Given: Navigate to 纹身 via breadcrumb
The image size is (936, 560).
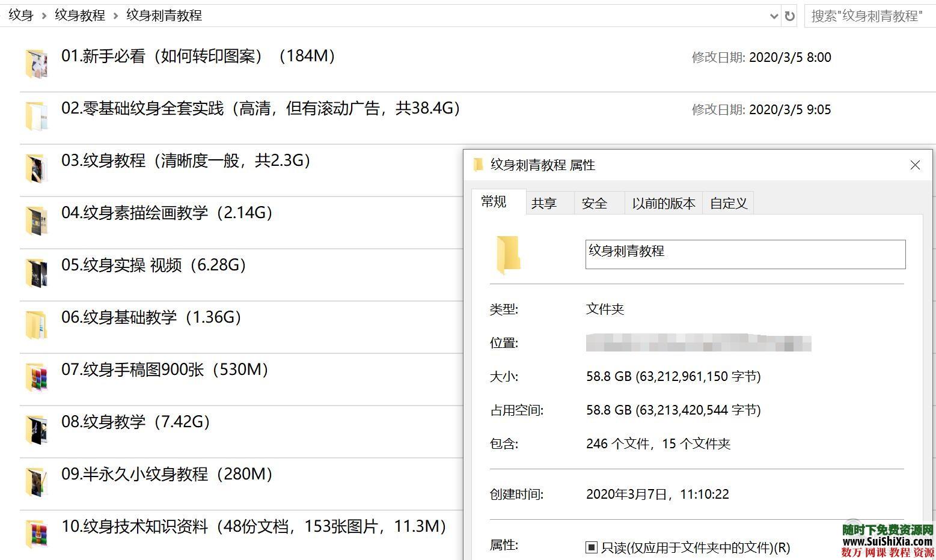Looking at the screenshot, I should (x=20, y=15).
